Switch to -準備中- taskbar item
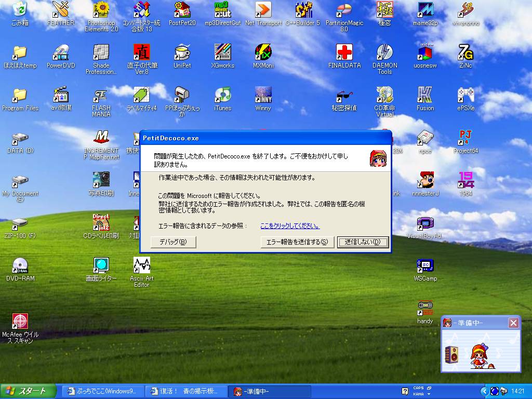532x399 pixels. [270, 391]
